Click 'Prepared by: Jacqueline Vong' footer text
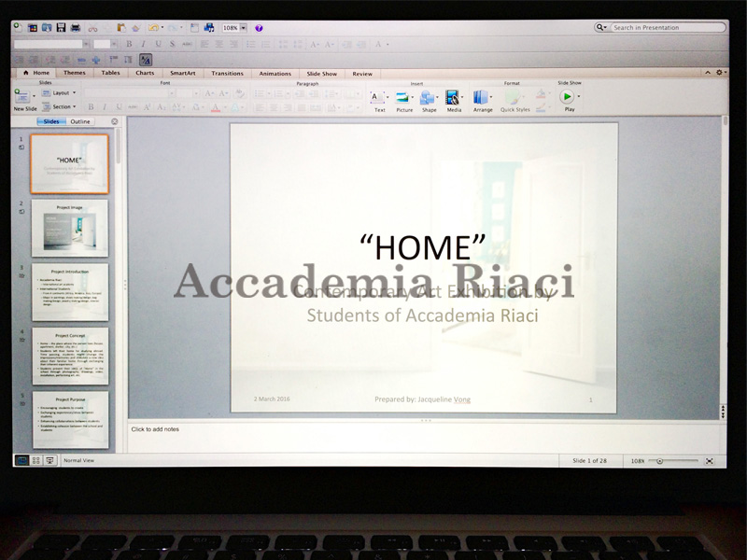Screen dimensions: 747x560 tap(423, 399)
